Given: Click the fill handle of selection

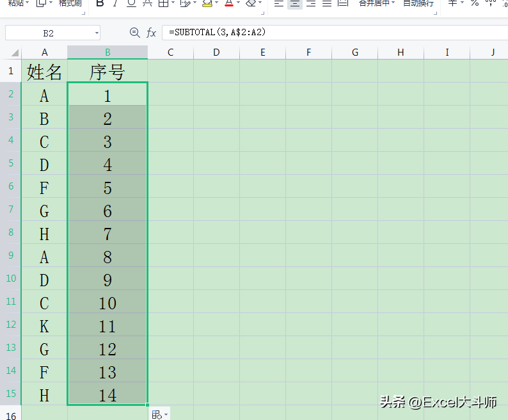Looking at the screenshot, I should click(x=147, y=405).
